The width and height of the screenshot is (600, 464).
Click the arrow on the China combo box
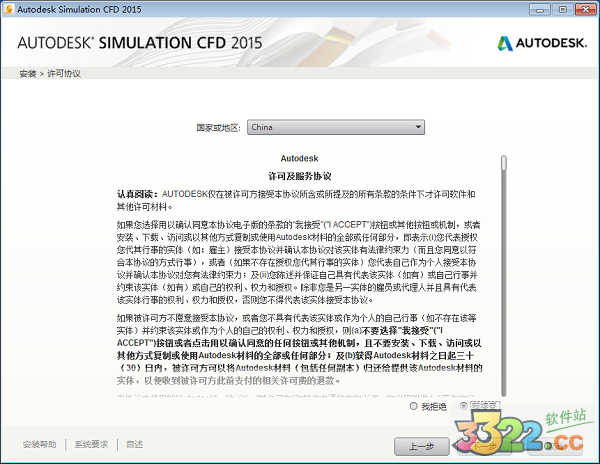pos(417,127)
